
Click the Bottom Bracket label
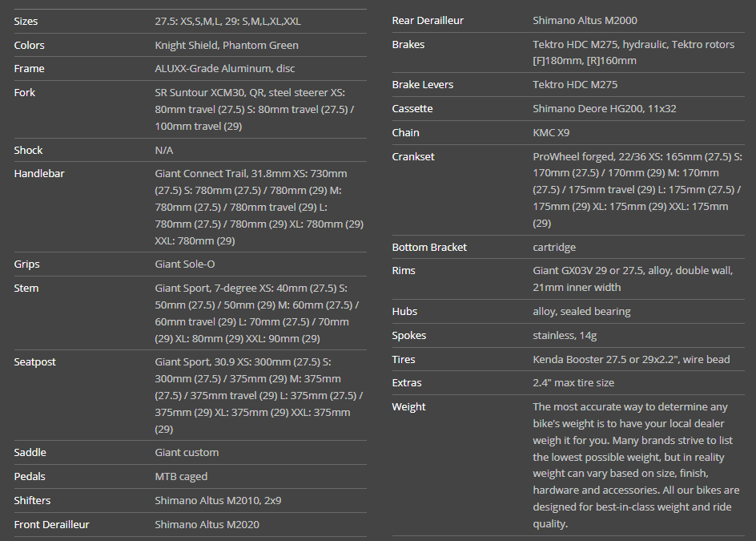click(x=429, y=248)
